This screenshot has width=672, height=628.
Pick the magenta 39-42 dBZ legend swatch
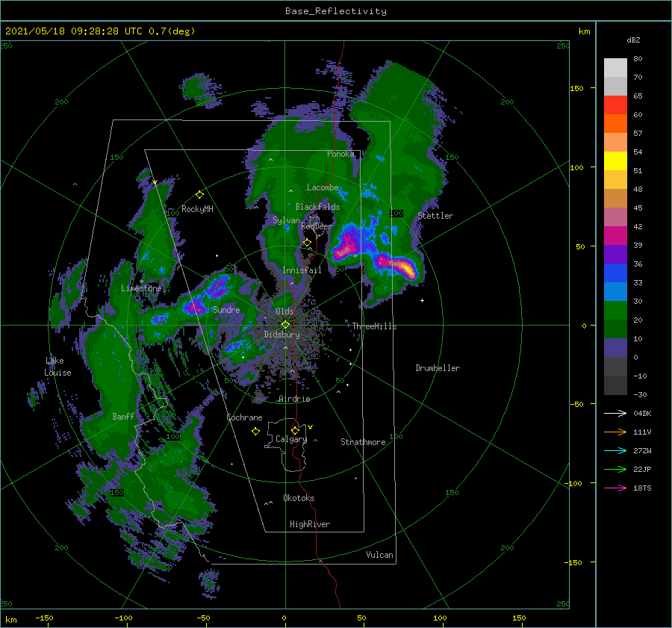pyautogui.click(x=615, y=236)
